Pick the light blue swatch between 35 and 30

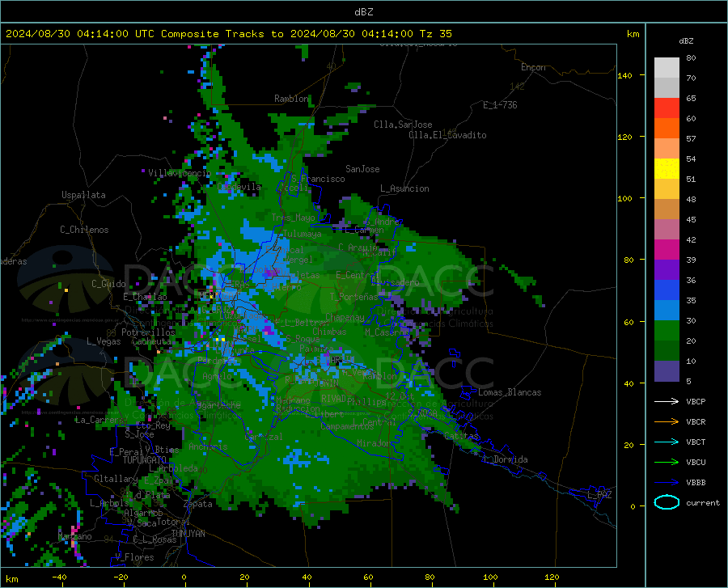(x=667, y=311)
